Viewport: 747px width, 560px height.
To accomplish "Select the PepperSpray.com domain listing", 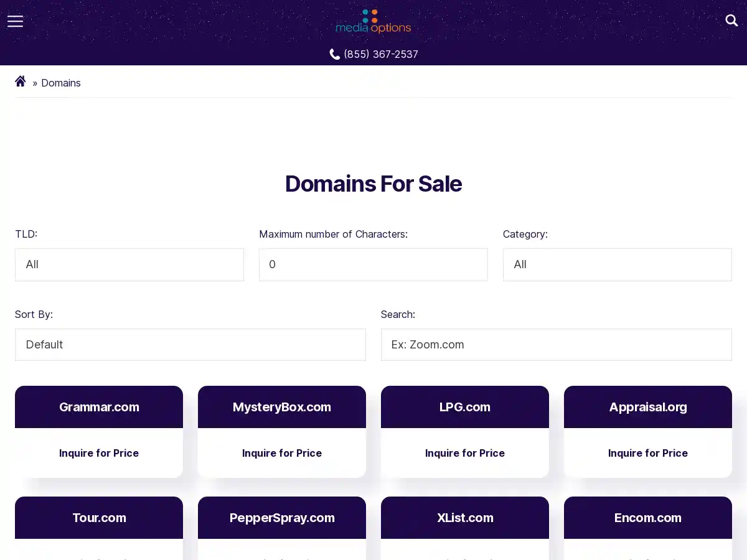I will tap(281, 518).
